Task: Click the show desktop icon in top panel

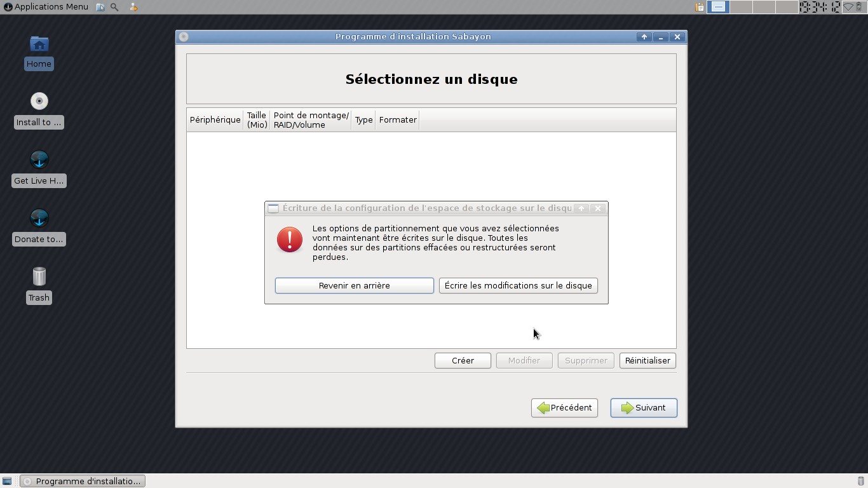Action: [100, 7]
